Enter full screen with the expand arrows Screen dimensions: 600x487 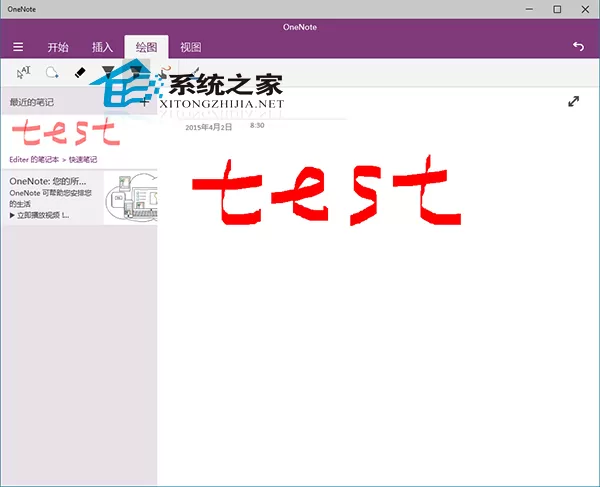[x=573, y=101]
